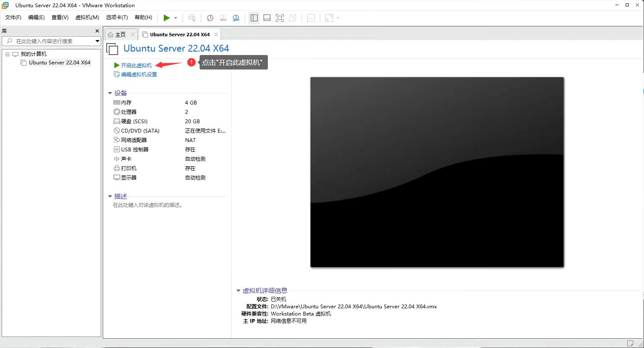Click the library search input field
The height and width of the screenshot is (348, 644).
point(48,41)
